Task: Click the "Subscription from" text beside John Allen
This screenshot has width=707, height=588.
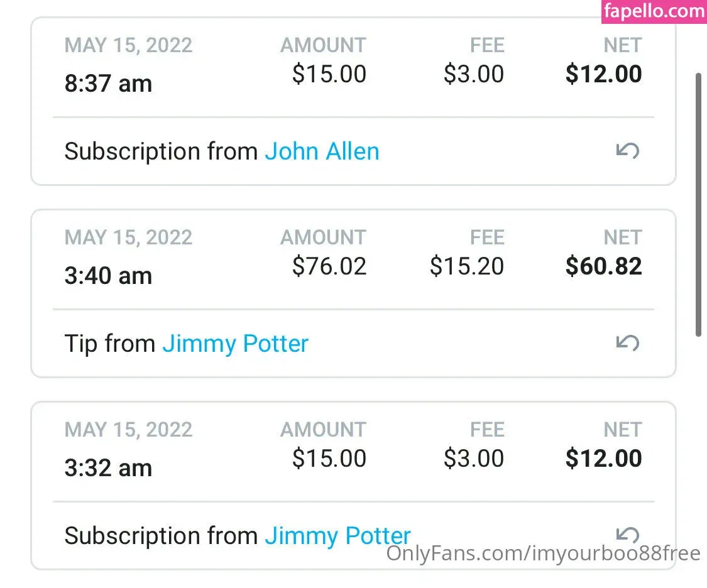Action: click(161, 151)
